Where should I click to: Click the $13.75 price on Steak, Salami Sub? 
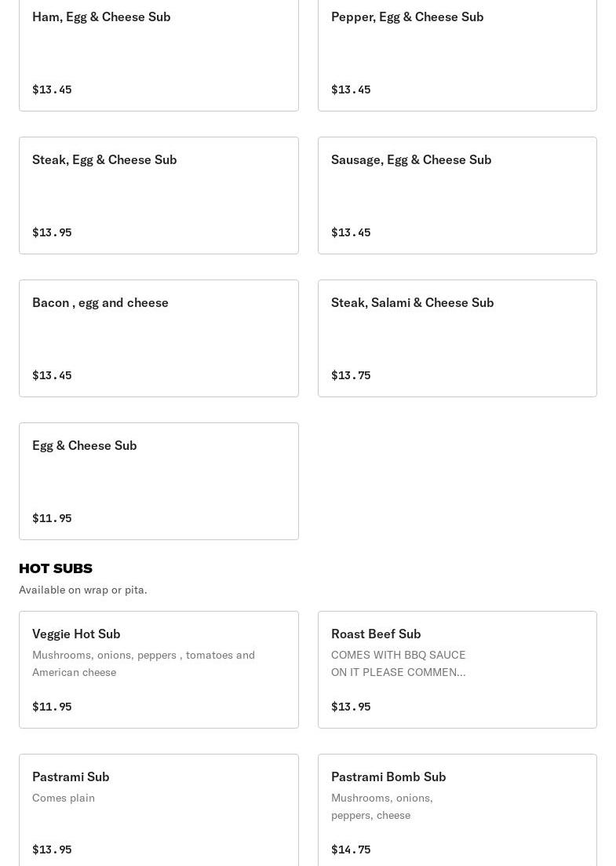click(x=351, y=375)
